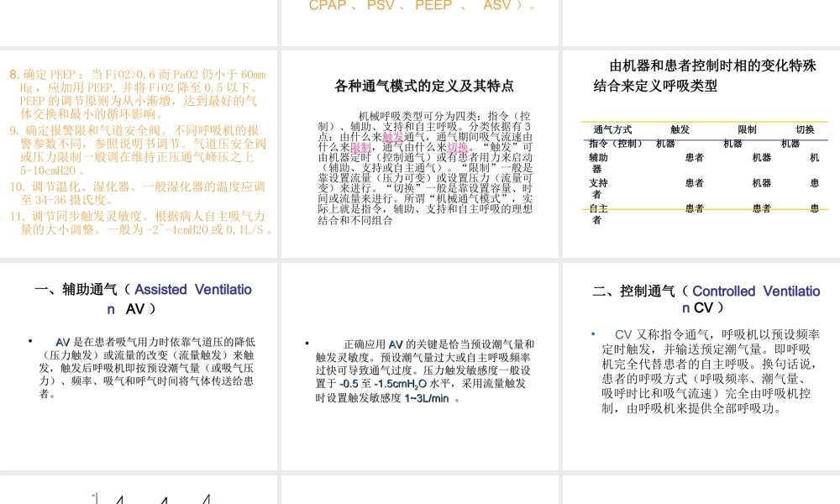Click the title 由机器和患者控制时相的变化特殊结合来定义呼吸类型

[x=702, y=76]
